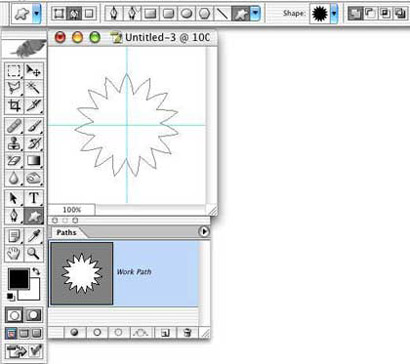Enable Paths mode in options bar

(x=74, y=13)
